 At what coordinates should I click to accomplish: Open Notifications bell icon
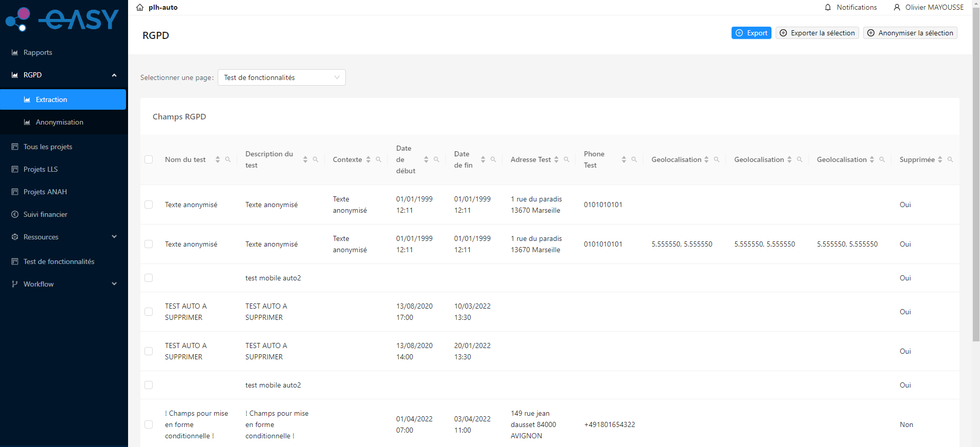click(x=828, y=8)
